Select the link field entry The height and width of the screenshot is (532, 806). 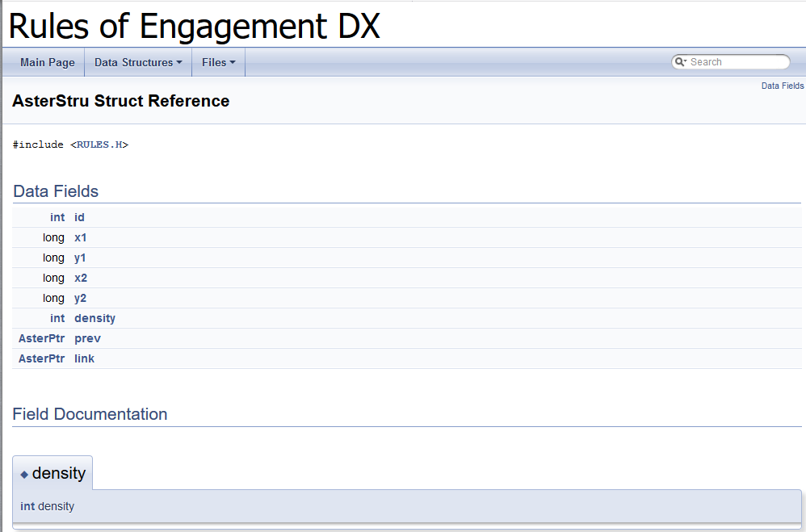[x=84, y=358]
